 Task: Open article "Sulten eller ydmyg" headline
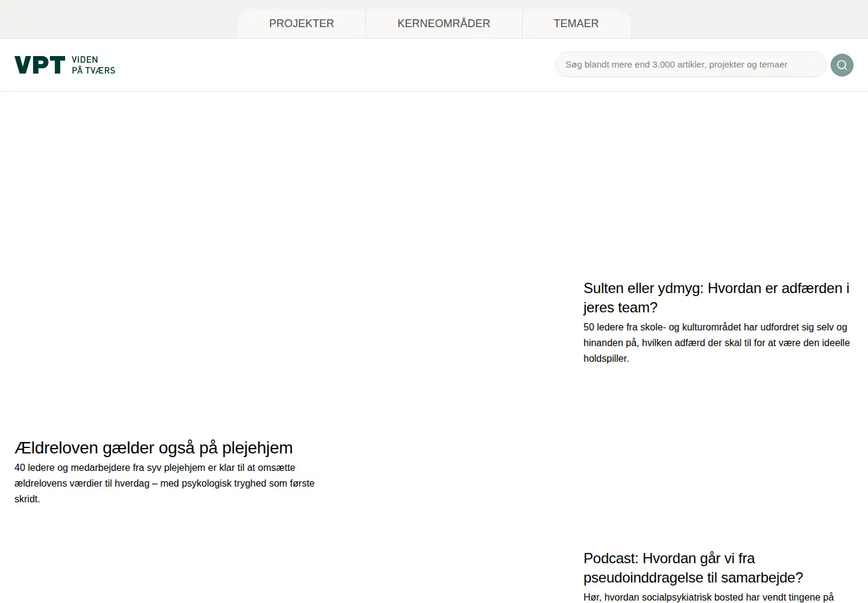tap(716, 298)
